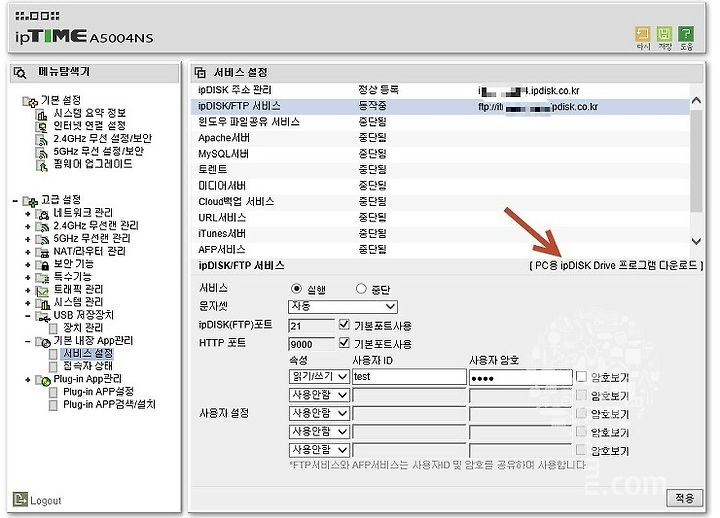This screenshot has width=720, height=518.
Task: Click PC용 ipDISK Drive 프로그램 다운로드 link
Action: pyautogui.click(x=616, y=265)
